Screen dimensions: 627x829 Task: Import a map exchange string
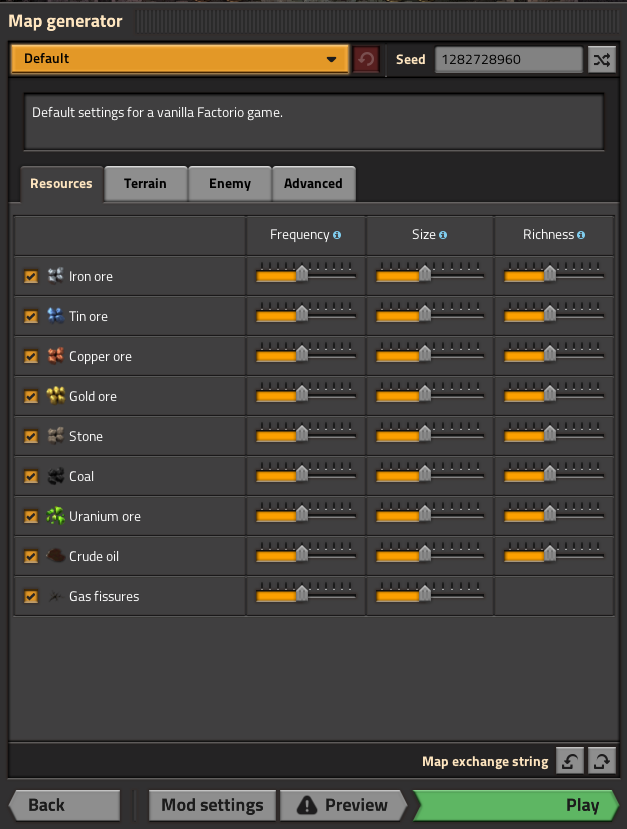click(570, 761)
